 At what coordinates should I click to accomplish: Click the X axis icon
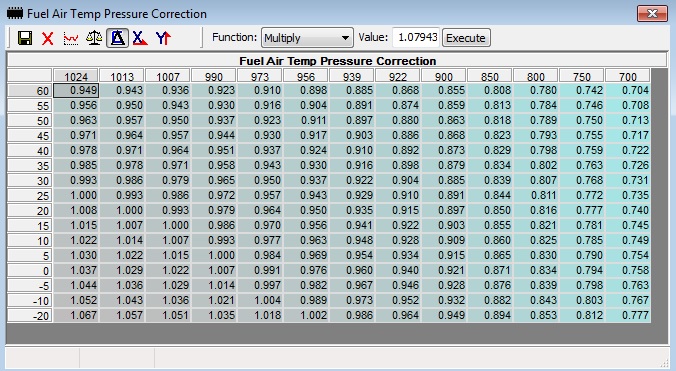tap(140, 38)
